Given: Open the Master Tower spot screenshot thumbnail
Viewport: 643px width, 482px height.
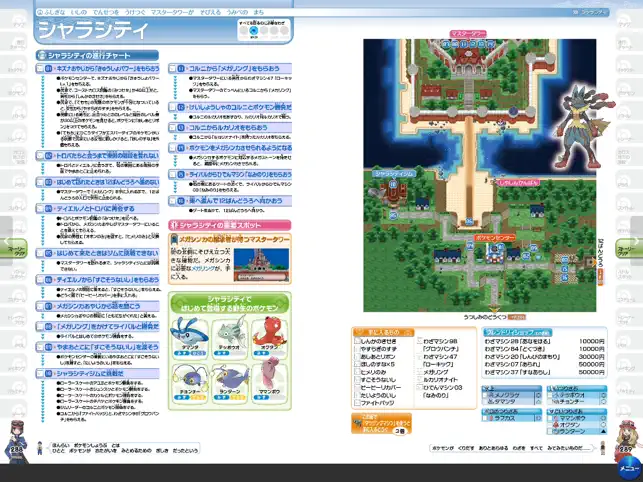Looking at the screenshot, I should click(261, 265).
